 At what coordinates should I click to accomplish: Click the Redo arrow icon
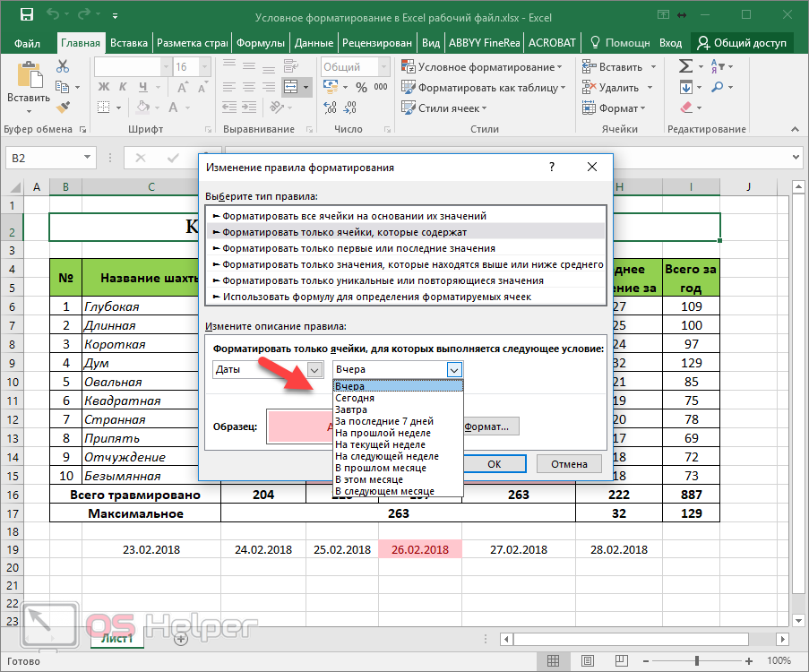click(x=83, y=15)
